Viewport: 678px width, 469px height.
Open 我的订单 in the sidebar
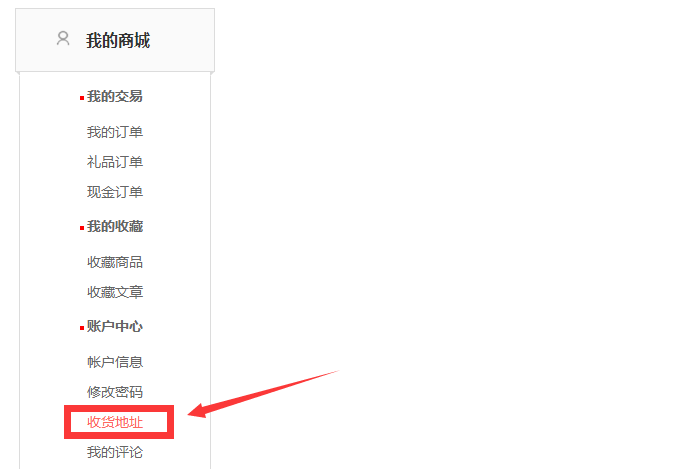coord(115,132)
